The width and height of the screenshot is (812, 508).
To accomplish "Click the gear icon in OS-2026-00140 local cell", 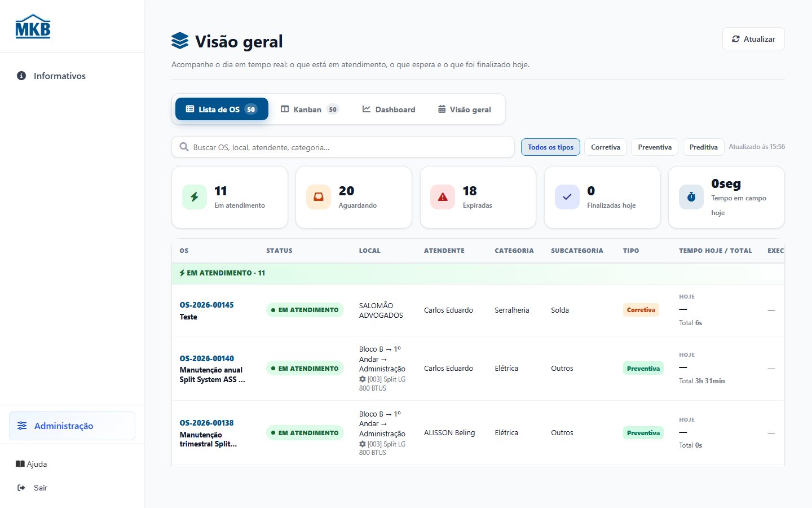I will click(363, 379).
